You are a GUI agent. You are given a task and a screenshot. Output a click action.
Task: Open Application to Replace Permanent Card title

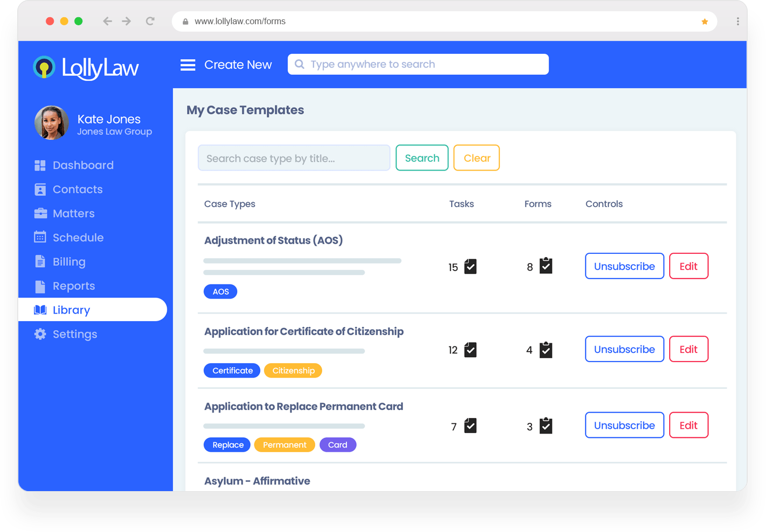[x=303, y=406]
